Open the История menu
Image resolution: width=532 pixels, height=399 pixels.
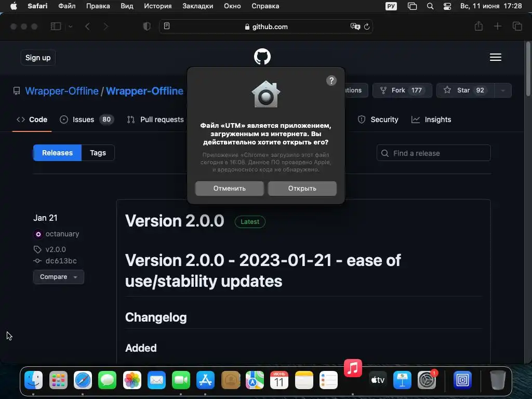tap(158, 6)
